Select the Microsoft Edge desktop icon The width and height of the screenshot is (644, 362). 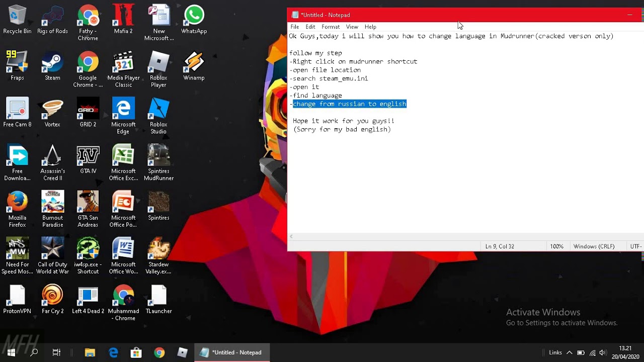coord(123,117)
